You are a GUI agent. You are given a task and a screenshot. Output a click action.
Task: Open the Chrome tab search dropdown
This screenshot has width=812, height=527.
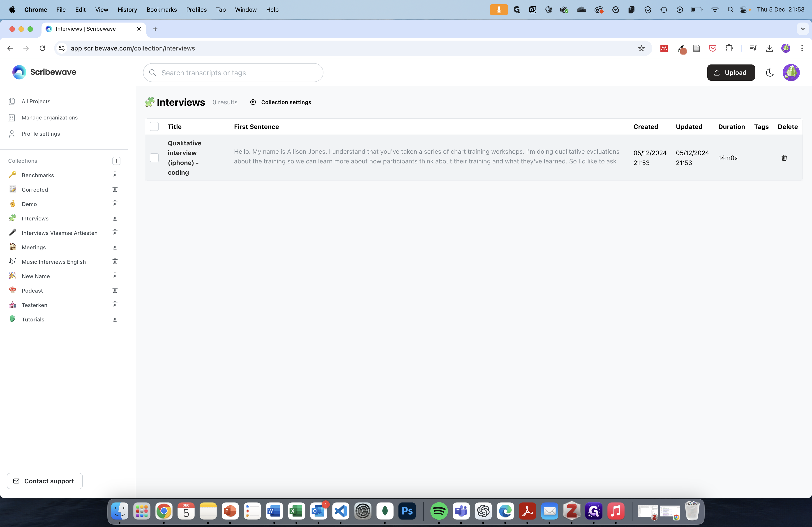coord(803,29)
